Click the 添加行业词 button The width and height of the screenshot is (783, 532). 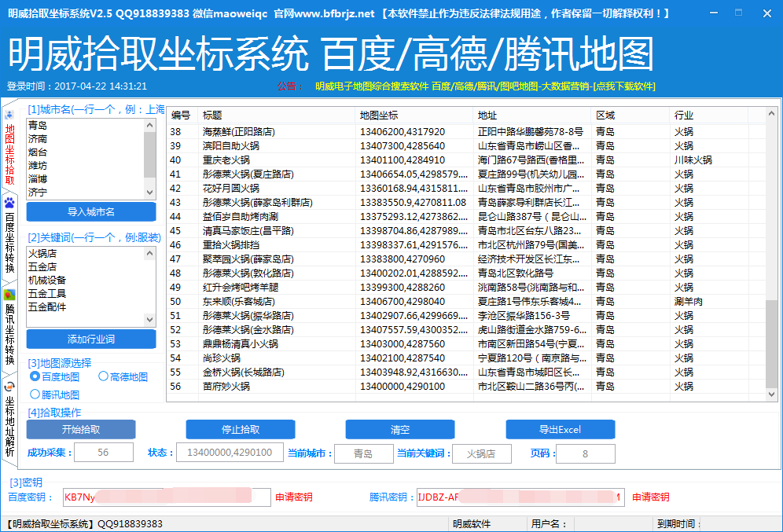tap(91, 339)
